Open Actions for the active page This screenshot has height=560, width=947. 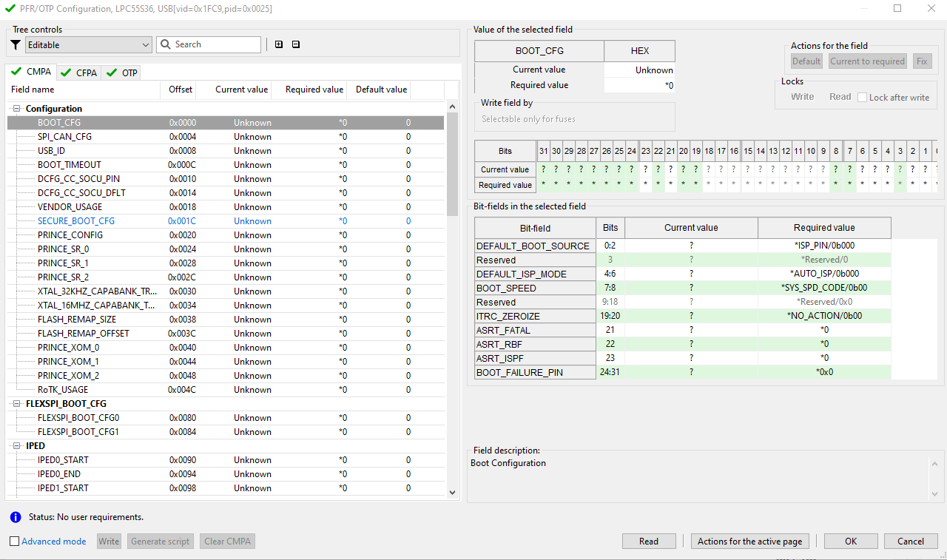coord(749,542)
